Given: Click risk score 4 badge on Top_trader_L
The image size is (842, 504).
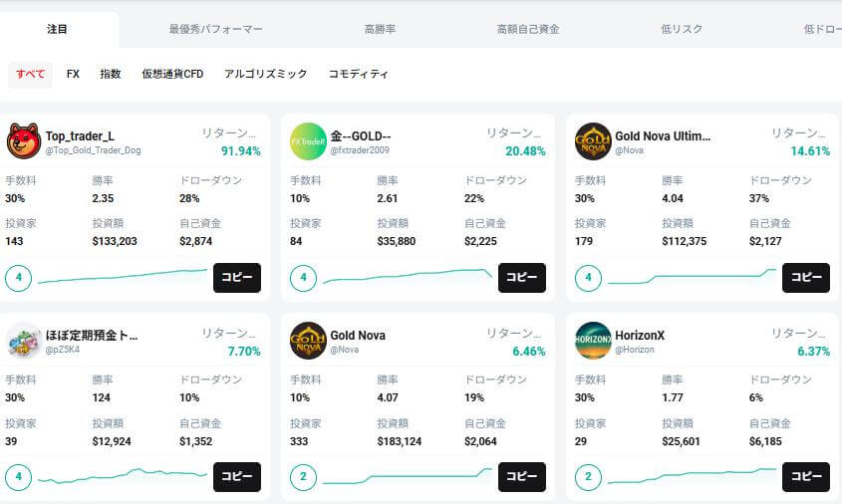Looking at the screenshot, I should [x=18, y=278].
